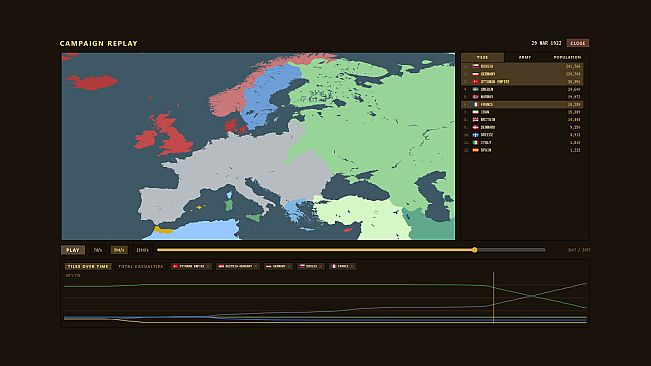651x366 pixels.
Task: Click the Russia flag in the ranking list
Action: pyautogui.click(x=476, y=66)
